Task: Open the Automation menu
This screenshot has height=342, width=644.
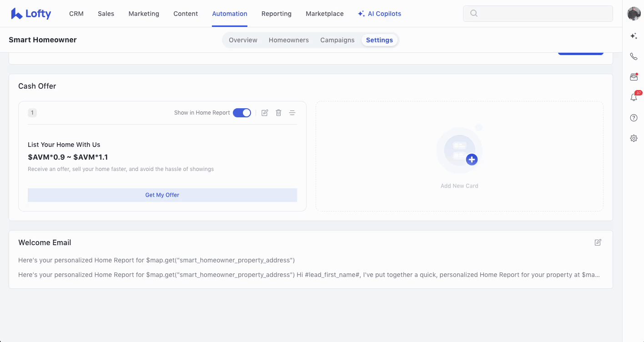Action: tap(230, 14)
